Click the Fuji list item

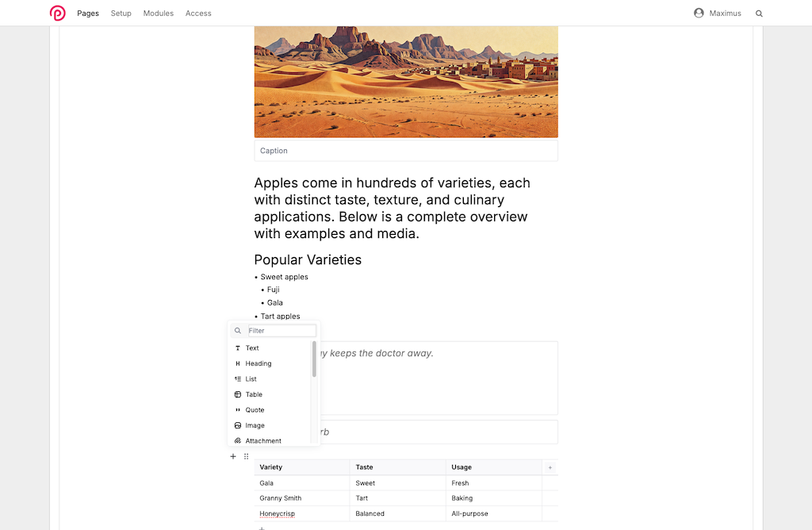(x=274, y=290)
